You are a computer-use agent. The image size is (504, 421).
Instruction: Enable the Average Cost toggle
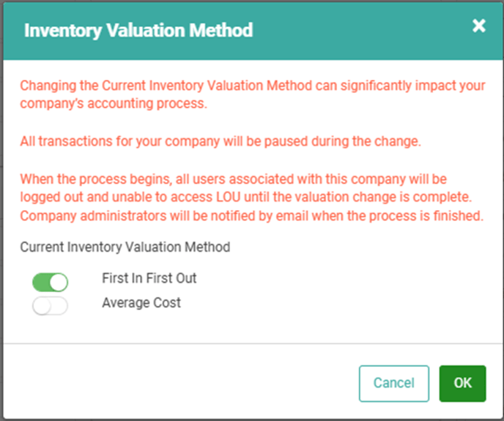tap(50, 305)
